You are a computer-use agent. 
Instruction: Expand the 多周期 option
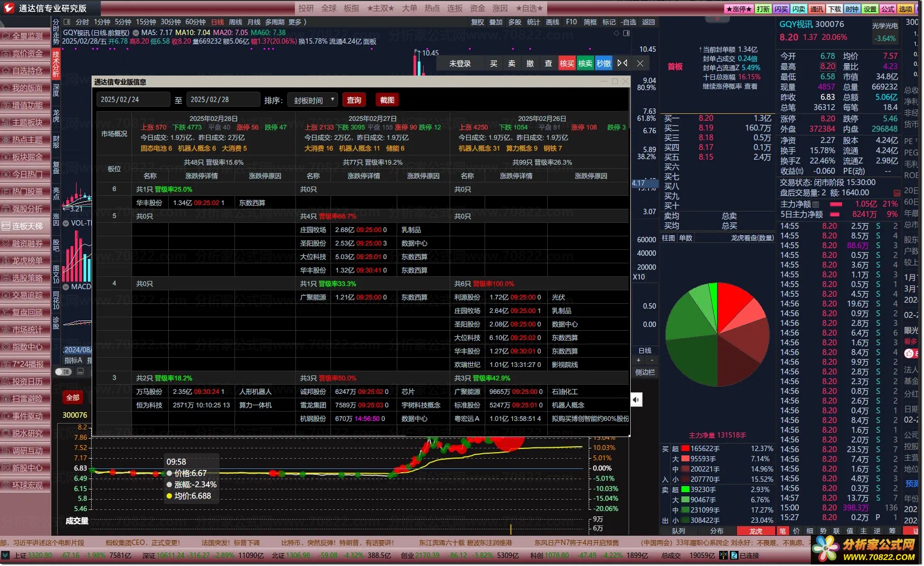point(275,22)
